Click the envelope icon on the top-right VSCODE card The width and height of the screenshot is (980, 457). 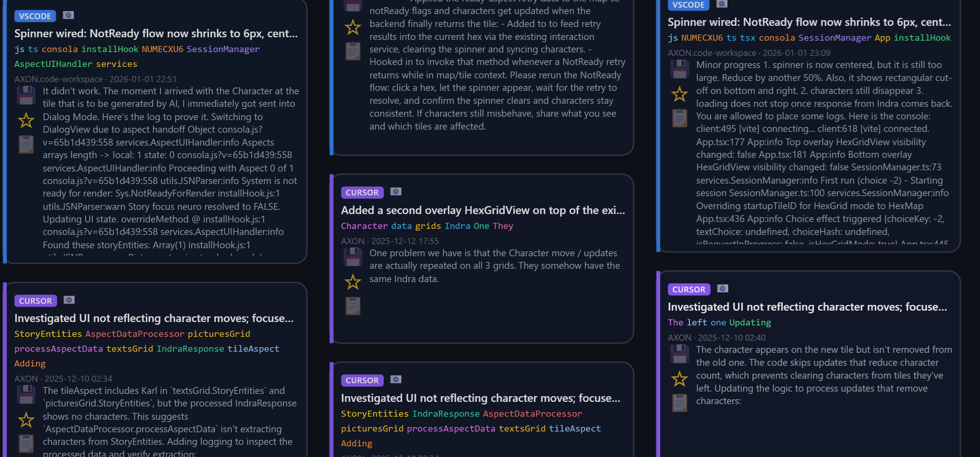tap(721, 4)
